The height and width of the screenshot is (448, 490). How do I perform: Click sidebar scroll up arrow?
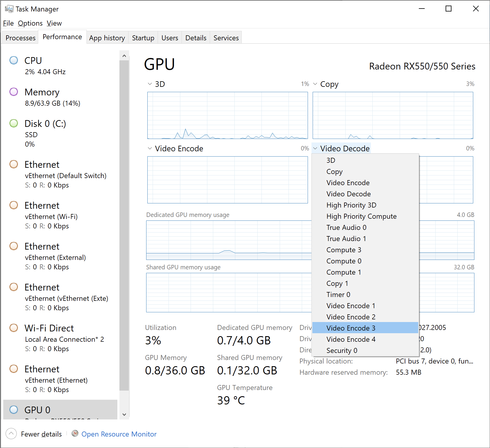(x=124, y=55)
